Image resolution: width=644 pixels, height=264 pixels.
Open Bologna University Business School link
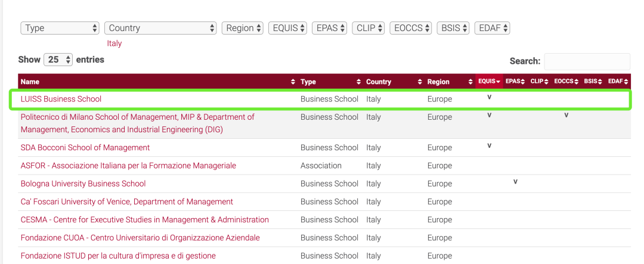[x=83, y=184]
